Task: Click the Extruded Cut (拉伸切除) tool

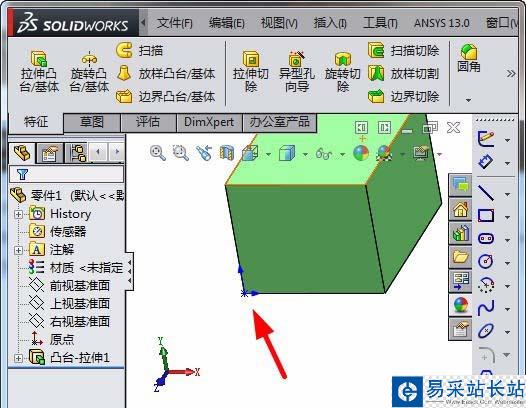Action: [x=251, y=71]
